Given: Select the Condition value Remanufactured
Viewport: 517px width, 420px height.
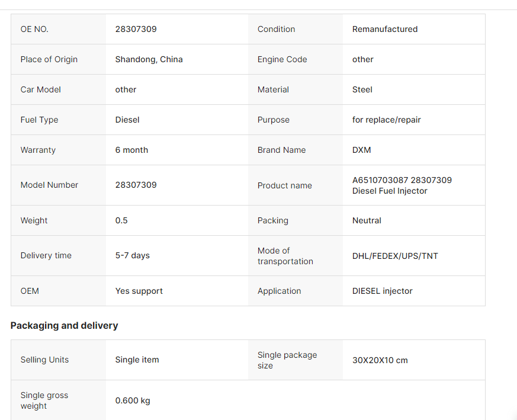Looking at the screenshot, I should coord(385,29).
